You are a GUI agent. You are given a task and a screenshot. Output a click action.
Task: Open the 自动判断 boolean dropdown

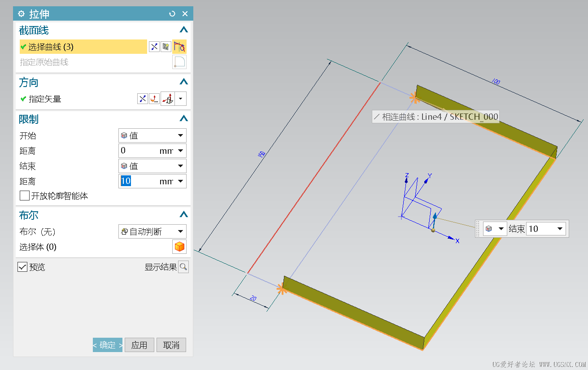point(152,231)
